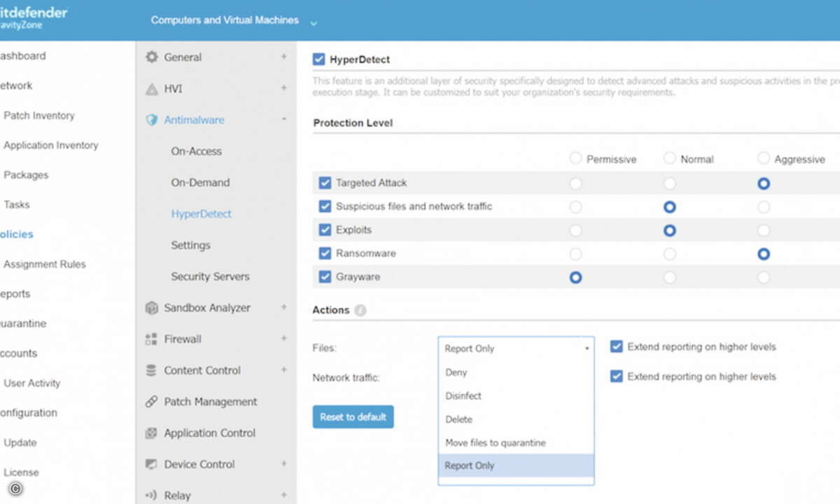Expand the Firewall section plus
Image resolution: width=840 pixels, height=504 pixels.
click(283, 339)
